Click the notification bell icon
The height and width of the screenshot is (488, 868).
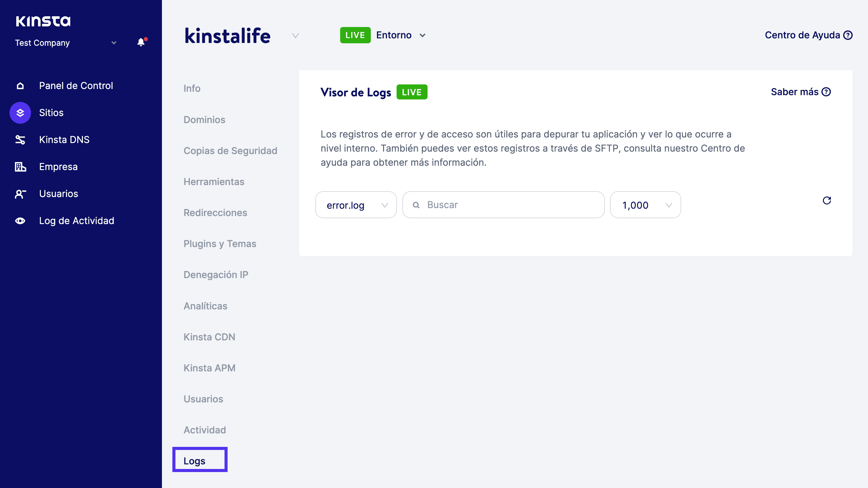[x=141, y=42]
